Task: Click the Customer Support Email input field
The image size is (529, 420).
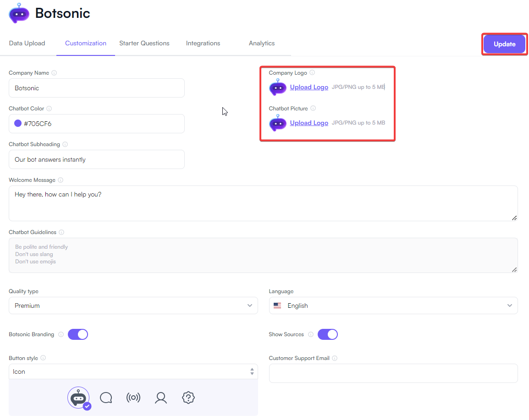Action: pyautogui.click(x=393, y=373)
